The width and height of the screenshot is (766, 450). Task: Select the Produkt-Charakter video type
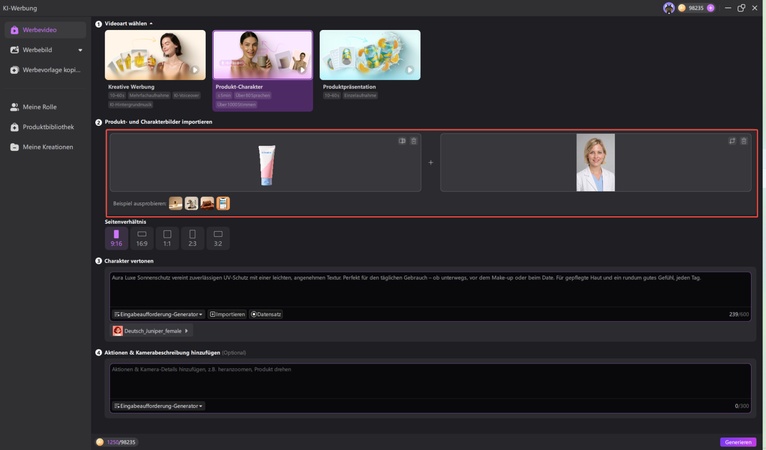click(x=262, y=71)
